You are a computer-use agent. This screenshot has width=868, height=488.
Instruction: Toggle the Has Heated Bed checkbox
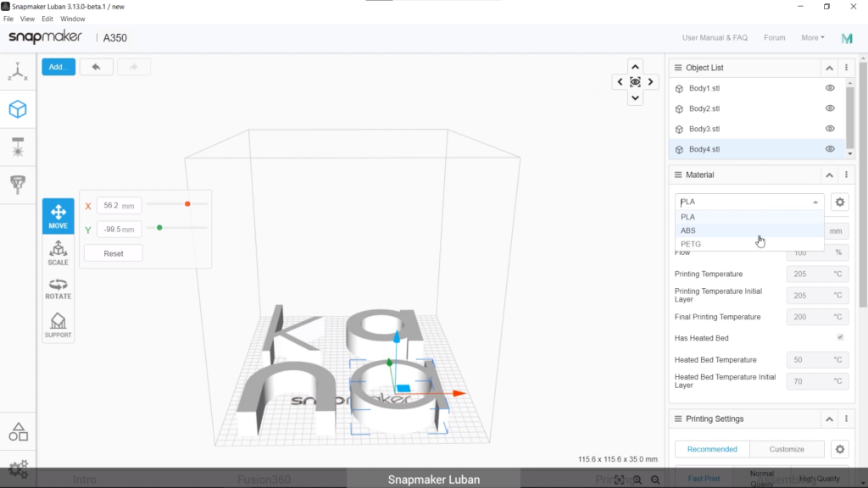click(x=840, y=337)
